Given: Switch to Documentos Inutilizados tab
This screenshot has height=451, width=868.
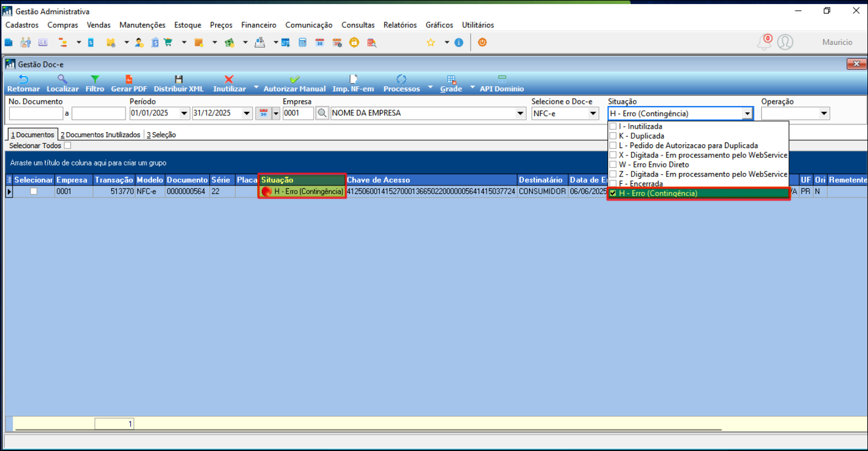Looking at the screenshot, I should [x=100, y=135].
